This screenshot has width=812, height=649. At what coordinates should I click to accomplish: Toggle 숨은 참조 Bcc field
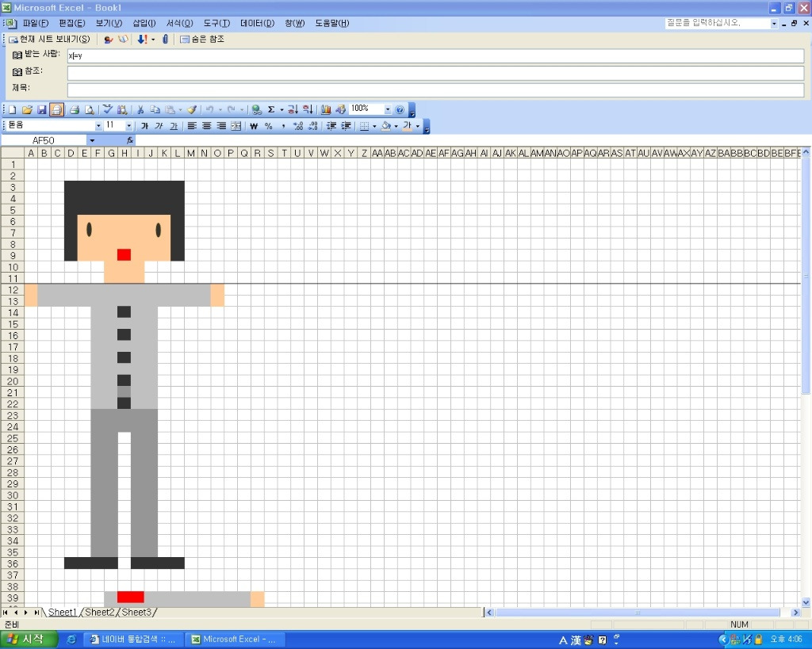pos(202,40)
